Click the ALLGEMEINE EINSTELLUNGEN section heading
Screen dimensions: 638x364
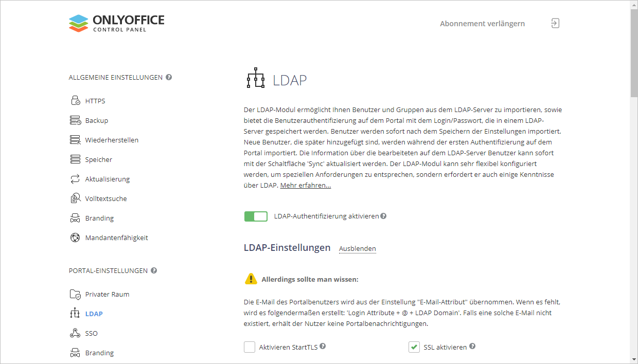coord(116,77)
